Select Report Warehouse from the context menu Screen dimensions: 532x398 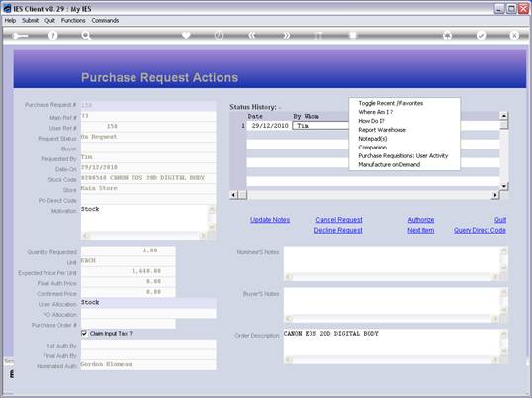[x=382, y=130]
